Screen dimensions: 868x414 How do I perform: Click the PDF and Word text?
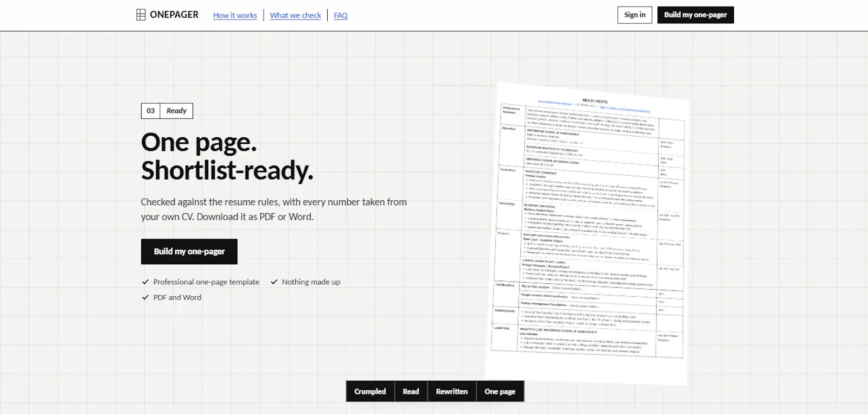click(177, 297)
